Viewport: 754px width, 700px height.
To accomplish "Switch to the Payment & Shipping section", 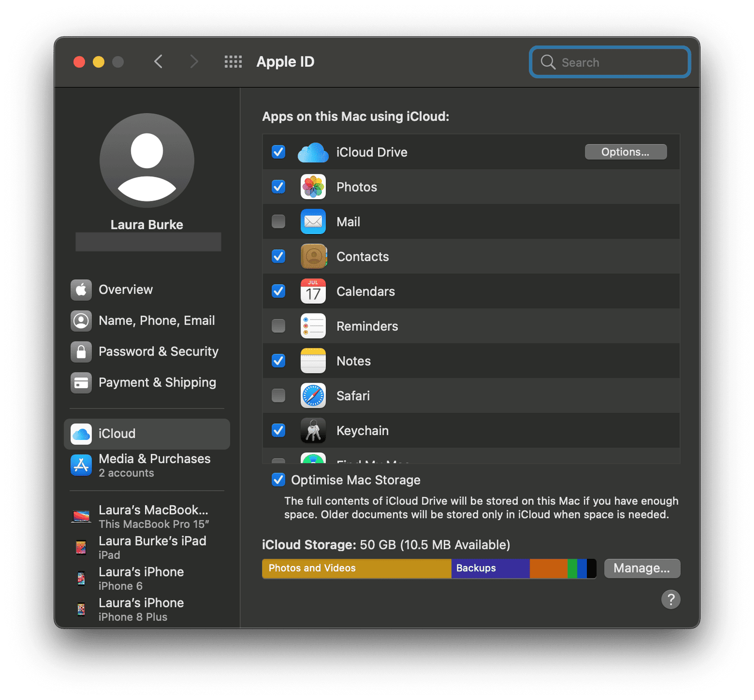I will [x=157, y=382].
